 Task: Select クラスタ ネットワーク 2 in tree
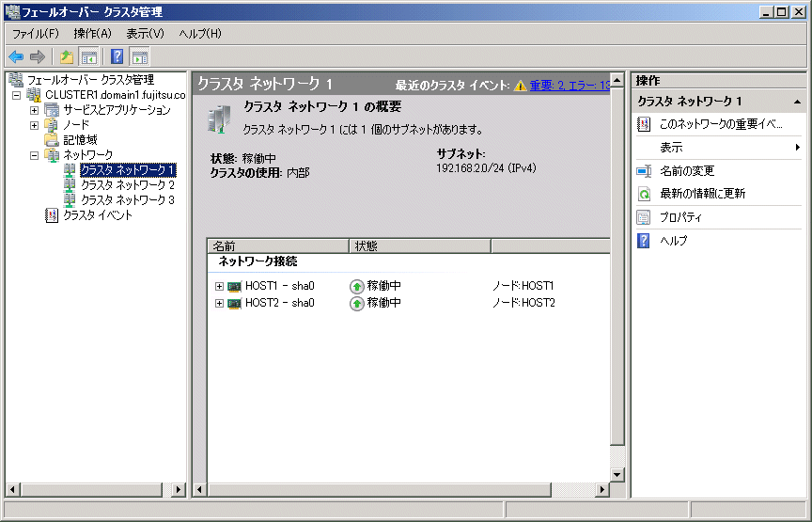(127, 185)
